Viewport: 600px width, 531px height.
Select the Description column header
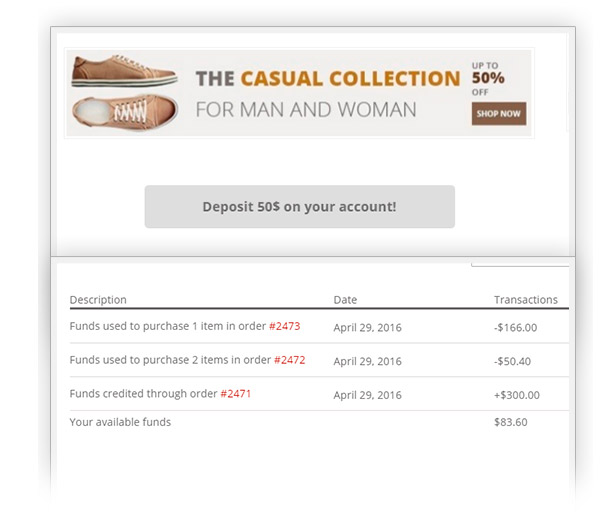click(98, 300)
